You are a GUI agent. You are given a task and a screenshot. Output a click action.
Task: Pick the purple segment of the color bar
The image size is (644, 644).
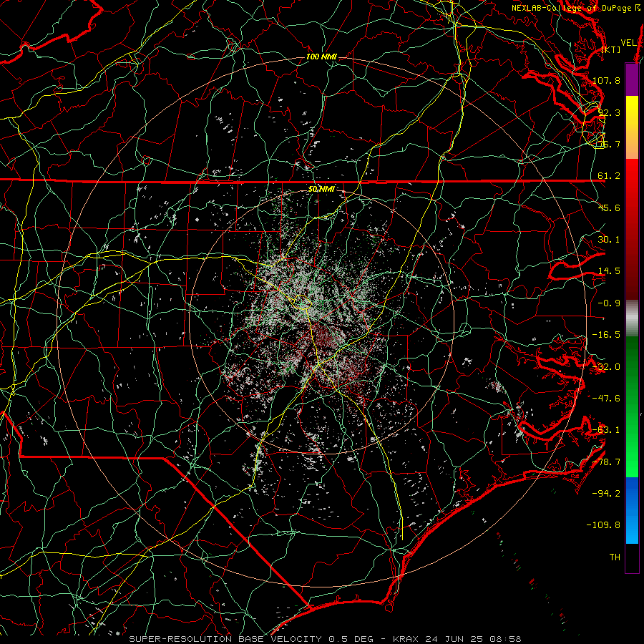[x=632, y=79]
